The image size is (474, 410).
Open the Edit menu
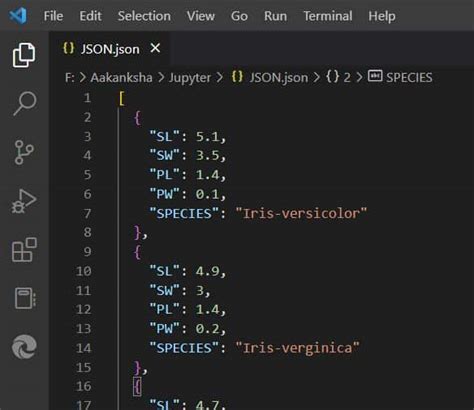tap(90, 16)
